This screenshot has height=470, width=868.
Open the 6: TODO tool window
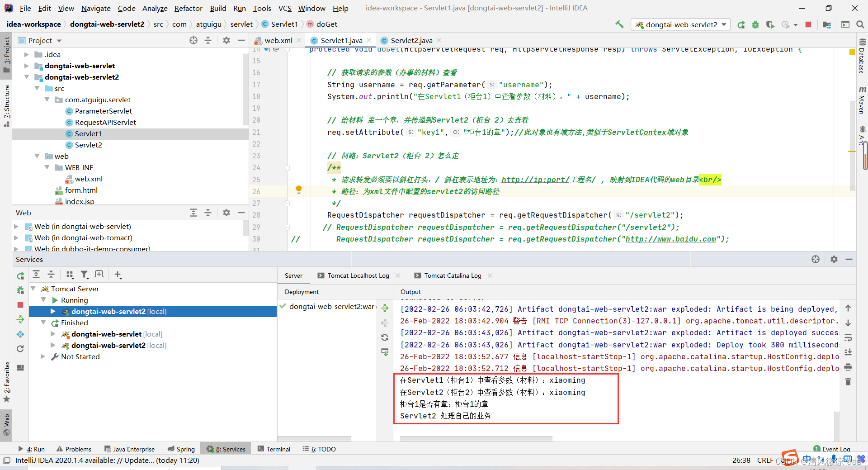[319, 449]
